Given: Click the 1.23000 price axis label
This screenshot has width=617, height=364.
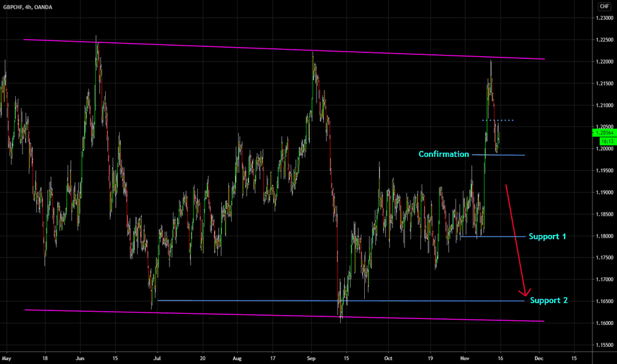Looking at the screenshot, I should click(604, 18).
